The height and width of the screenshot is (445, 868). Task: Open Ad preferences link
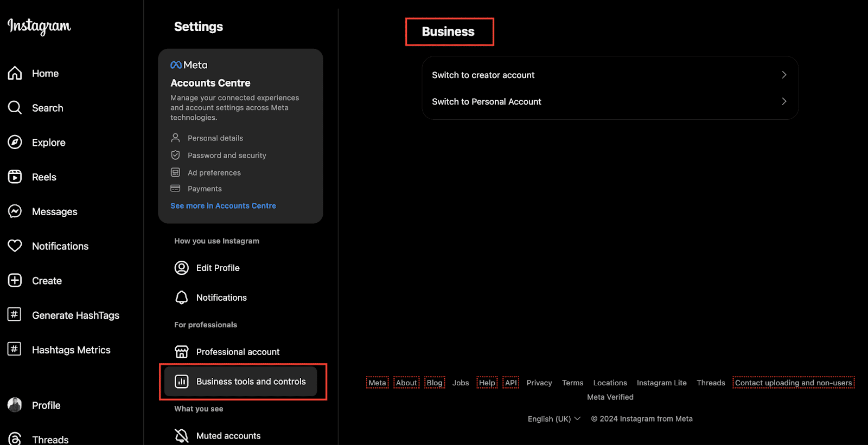click(x=214, y=173)
